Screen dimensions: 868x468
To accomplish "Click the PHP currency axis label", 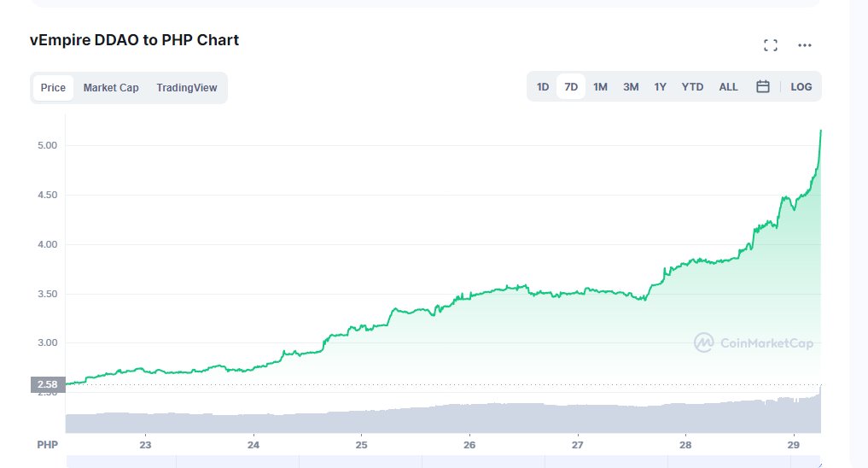I will click(48, 445).
